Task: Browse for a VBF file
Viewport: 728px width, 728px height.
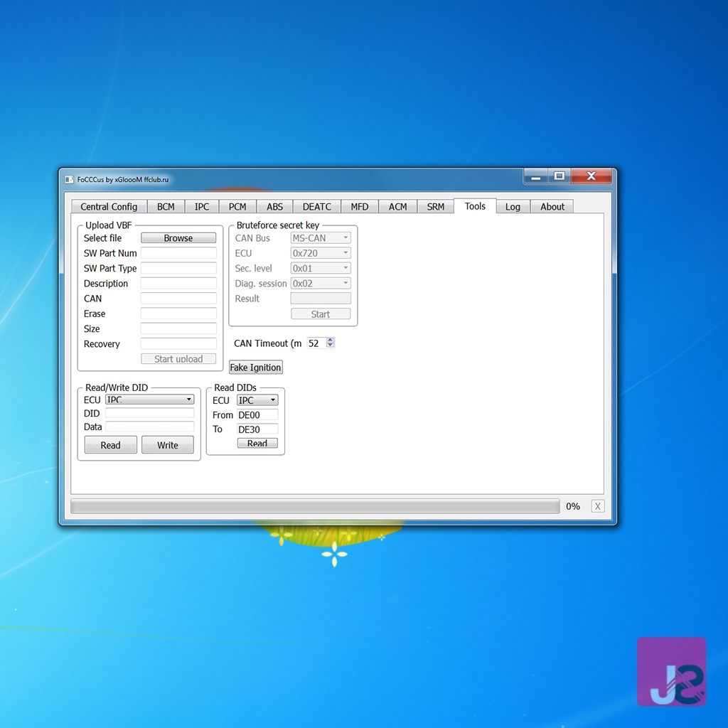Action: pos(178,237)
